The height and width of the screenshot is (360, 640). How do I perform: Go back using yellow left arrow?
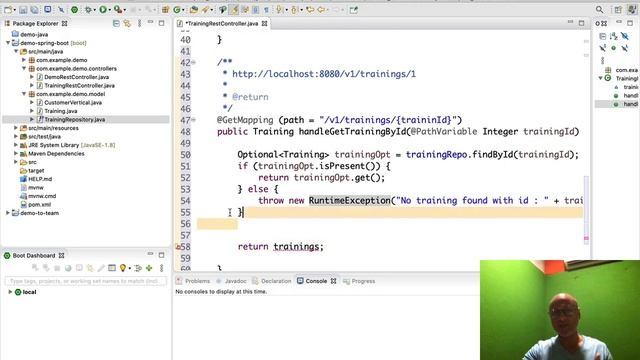click(321, 9)
